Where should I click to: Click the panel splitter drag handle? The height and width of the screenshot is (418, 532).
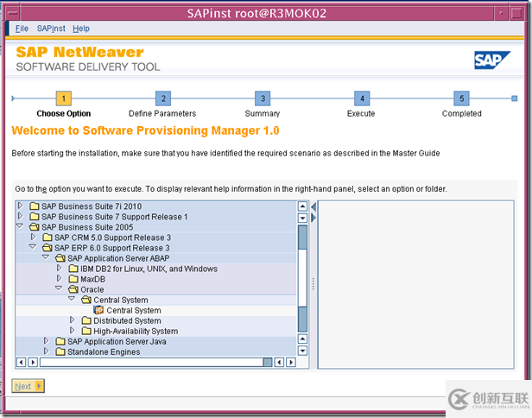pyautogui.click(x=313, y=284)
